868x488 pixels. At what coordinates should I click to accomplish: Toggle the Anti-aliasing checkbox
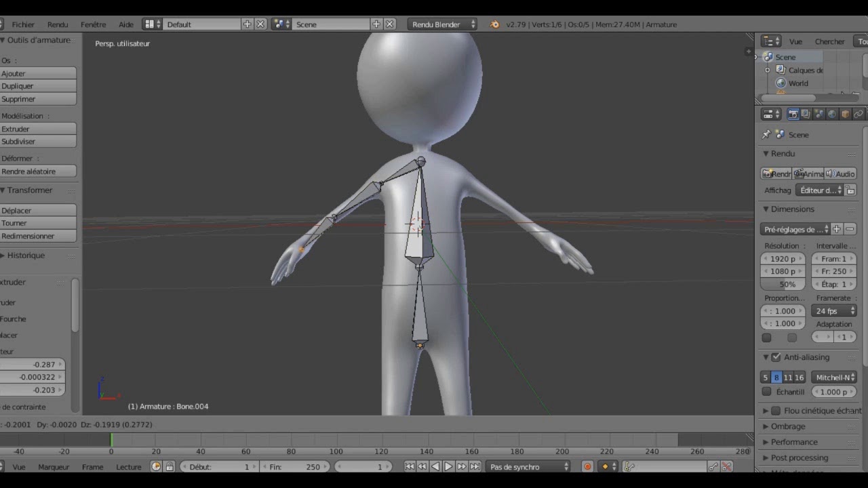coord(776,357)
